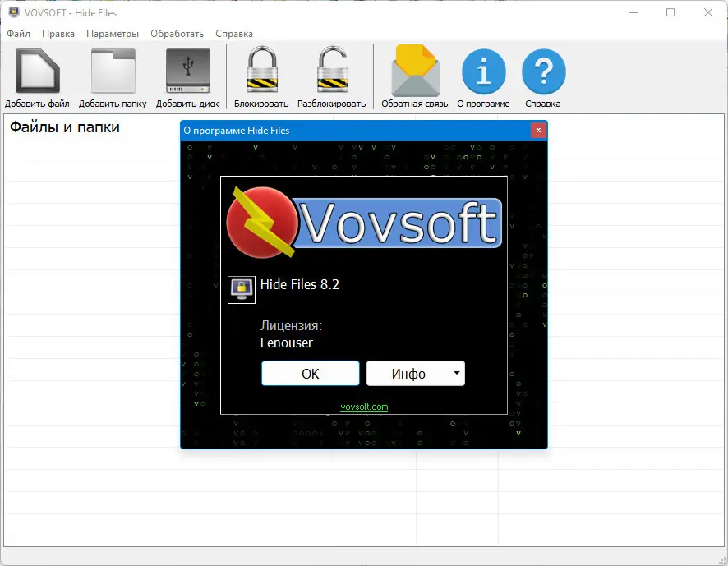This screenshot has height=566, width=728.
Task: Open the Обработать menu
Action: pos(177,34)
